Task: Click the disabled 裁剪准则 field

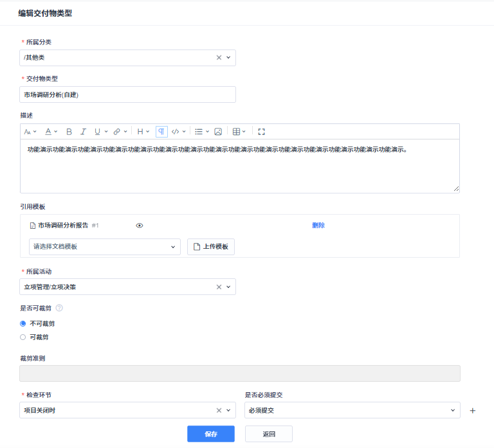Action: 240,373
